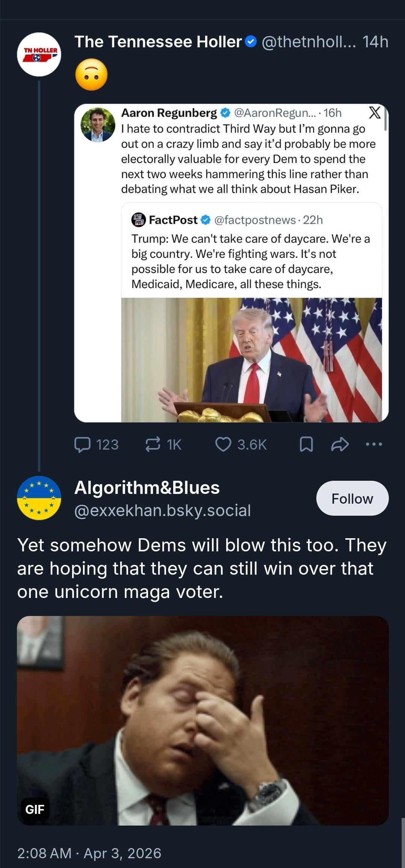This screenshot has width=405, height=868.
Task: Open @exxekhan.bsky.social handle link
Action: coord(162,510)
